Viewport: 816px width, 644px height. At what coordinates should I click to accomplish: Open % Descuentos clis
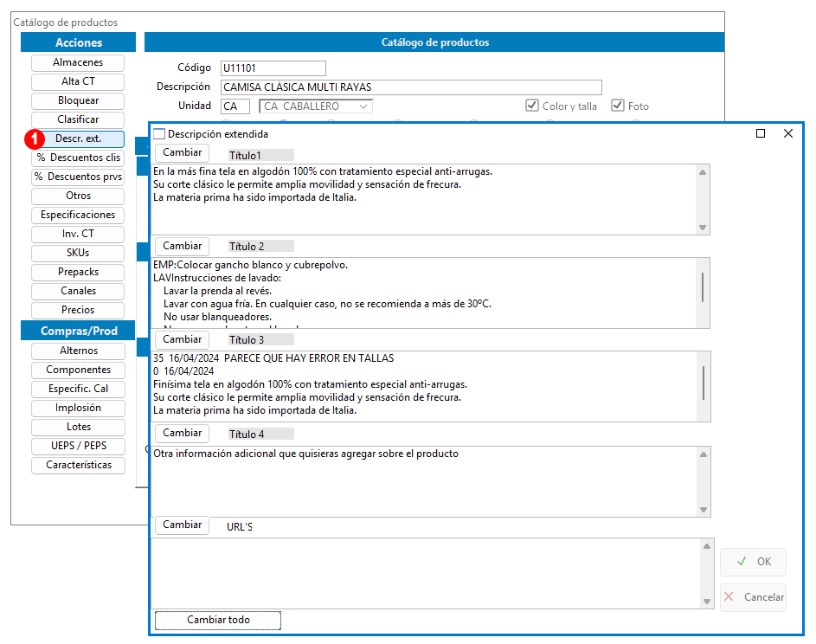78,158
